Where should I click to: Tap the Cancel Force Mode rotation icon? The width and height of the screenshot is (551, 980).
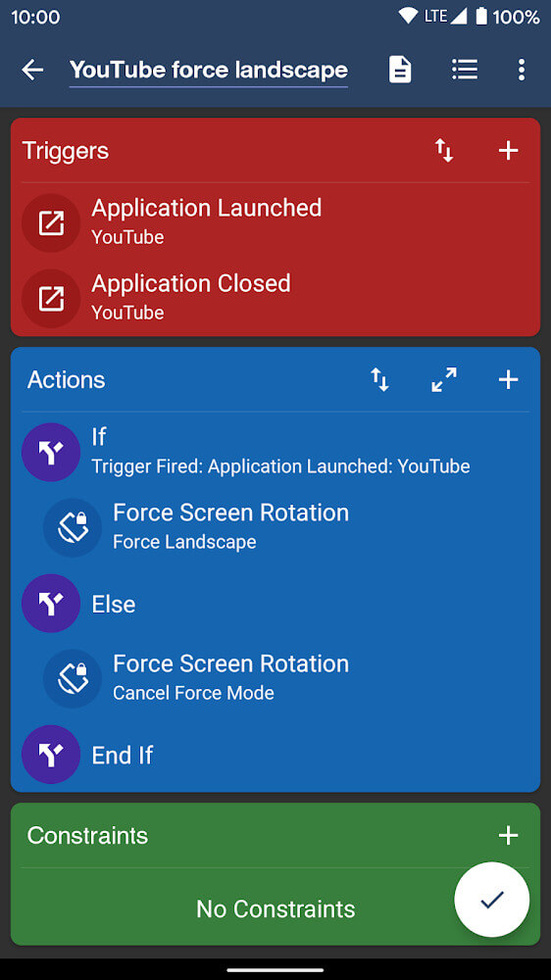(73, 678)
